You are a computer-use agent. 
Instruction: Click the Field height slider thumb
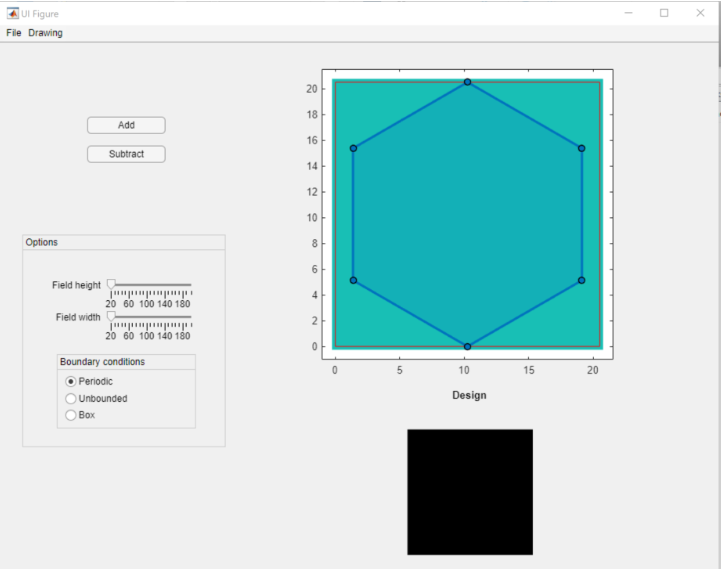111,284
